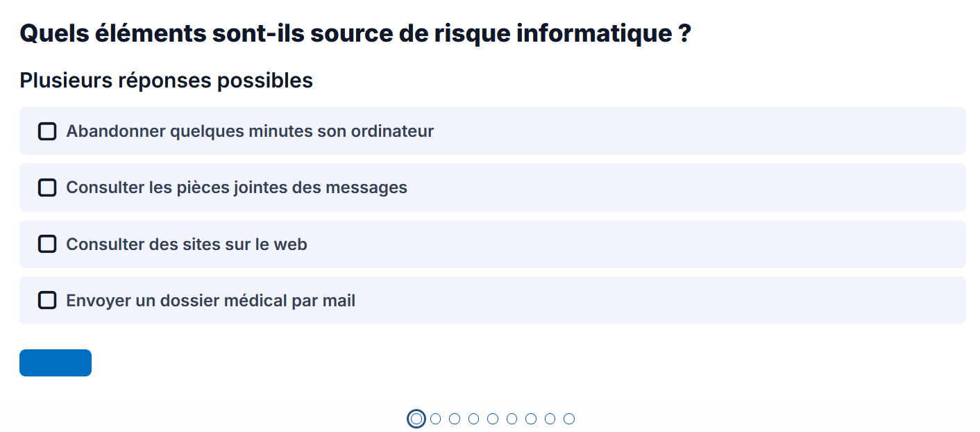
Task: Go to the second question pagination dot
Action: [x=436, y=419]
